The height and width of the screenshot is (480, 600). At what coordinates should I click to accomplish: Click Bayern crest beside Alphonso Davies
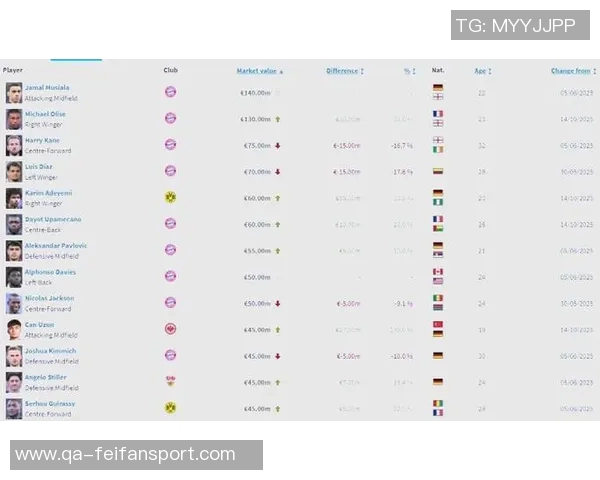[x=170, y=276]
